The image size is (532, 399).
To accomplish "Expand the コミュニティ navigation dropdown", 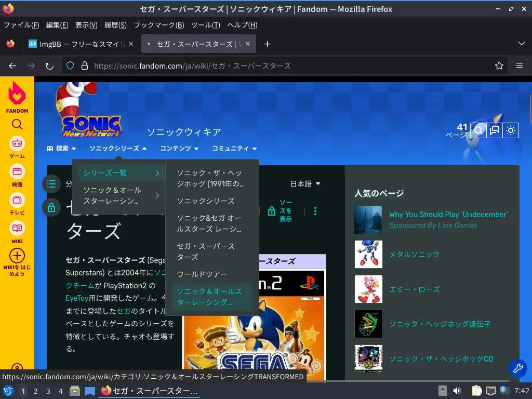I will click(234, 148).
